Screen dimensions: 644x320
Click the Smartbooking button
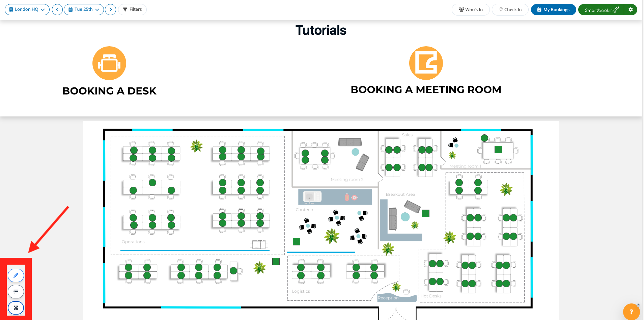(x=601, y=10)
